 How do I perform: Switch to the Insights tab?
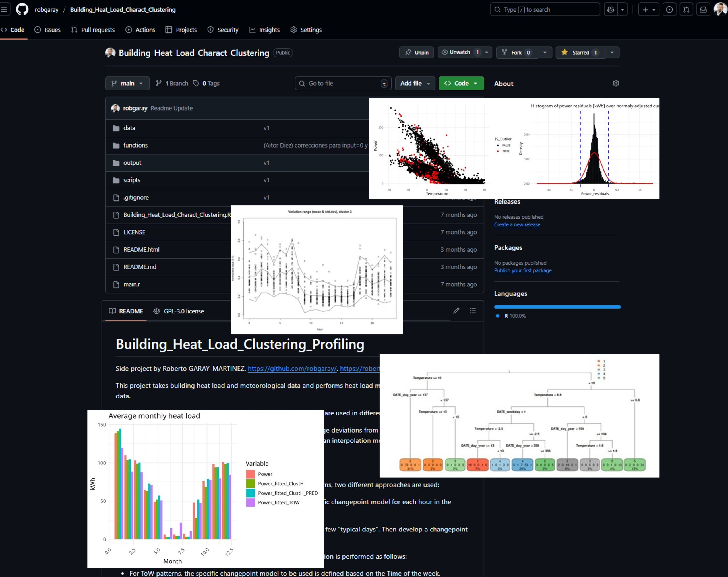264,30
